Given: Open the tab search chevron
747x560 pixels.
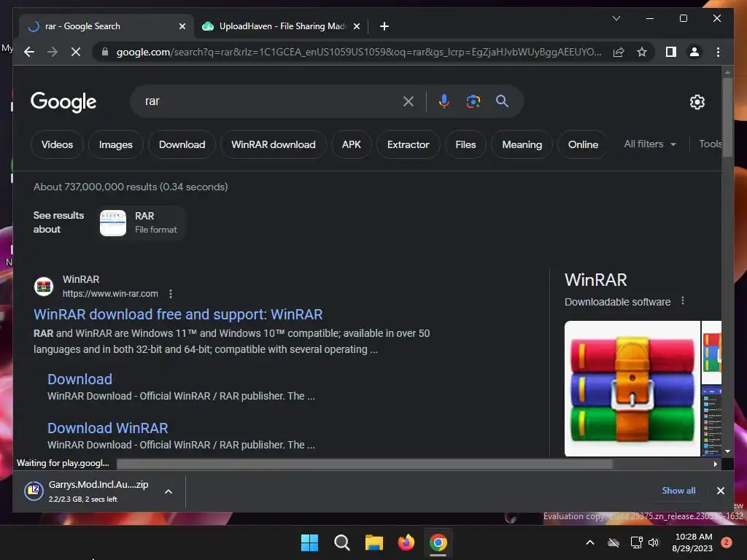Looking at the screenshot, I should point(616,18).
